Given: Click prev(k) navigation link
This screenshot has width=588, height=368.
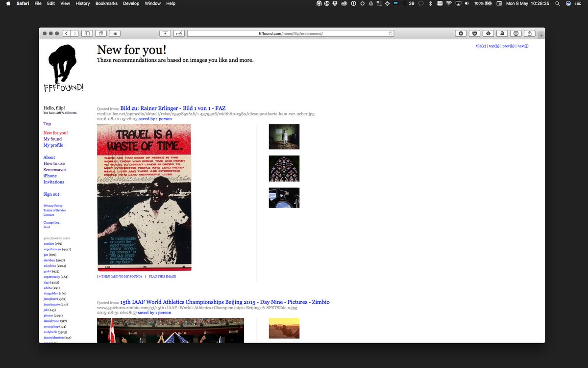Looking at the screenshot, I should point(508,46).
